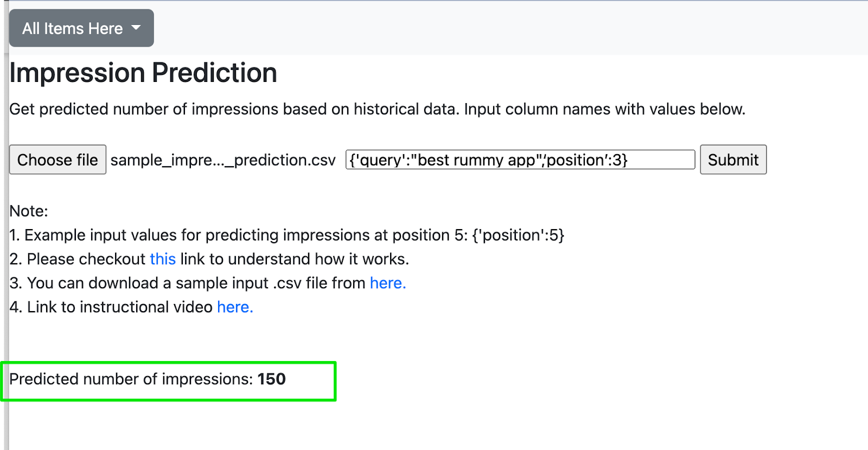The width and height of the screenshot is (868, 450).
Task: Click the Choose file button
Action: coord(58,160)
